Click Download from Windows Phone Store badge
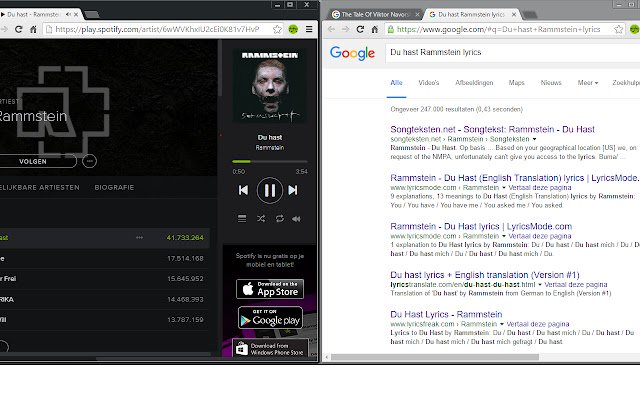 pyautogui.click(x=270, y=348)
